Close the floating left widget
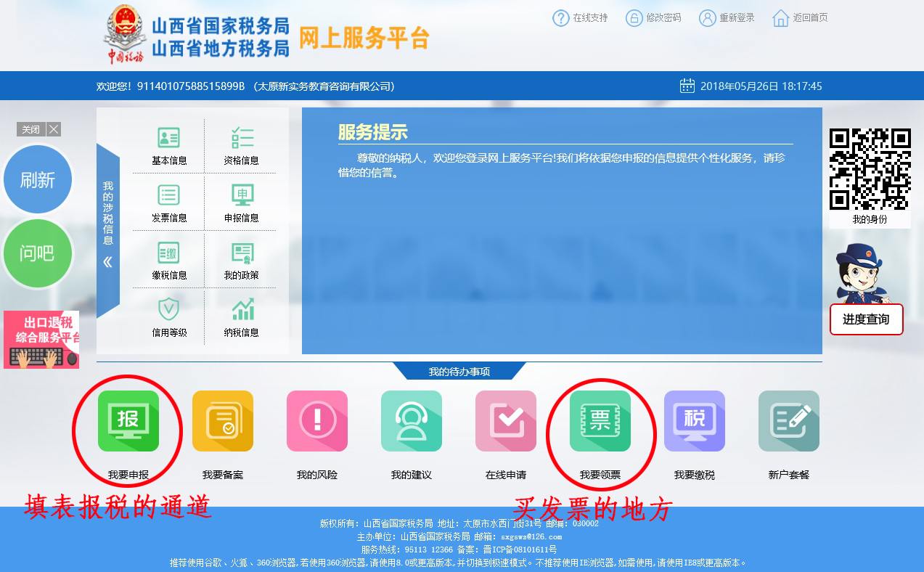This screenshot has width=924, height=572. pos(54,129)
